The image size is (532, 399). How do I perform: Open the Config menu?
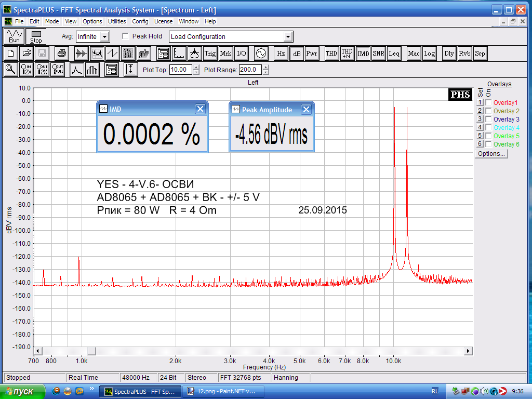click(140, 21)
